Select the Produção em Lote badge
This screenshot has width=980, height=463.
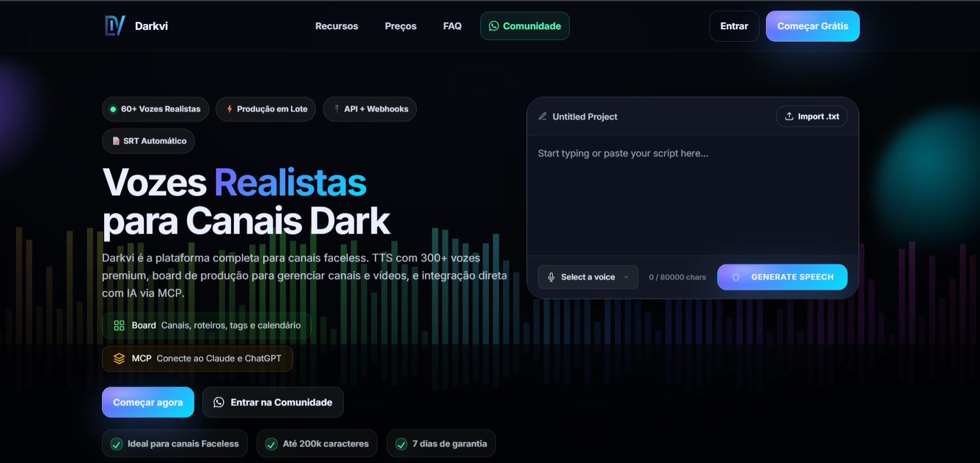tap(266, 109)
